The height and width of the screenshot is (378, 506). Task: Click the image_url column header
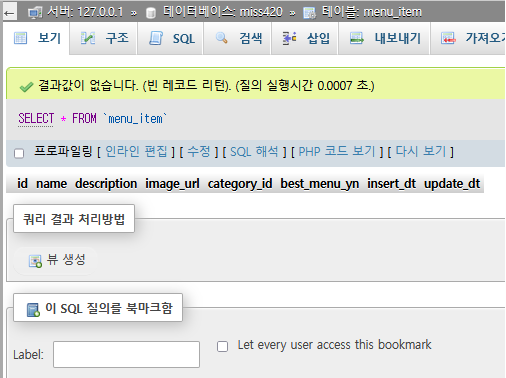point(172,184)
